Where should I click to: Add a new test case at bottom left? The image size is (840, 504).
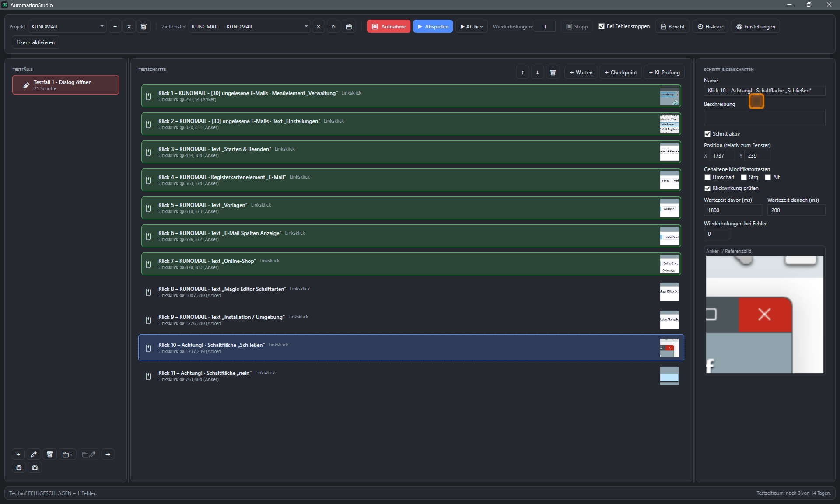tap(18, 455)
